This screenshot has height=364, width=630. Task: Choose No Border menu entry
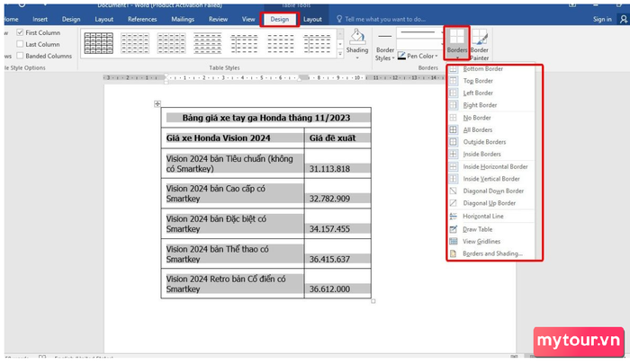point(491,118)
